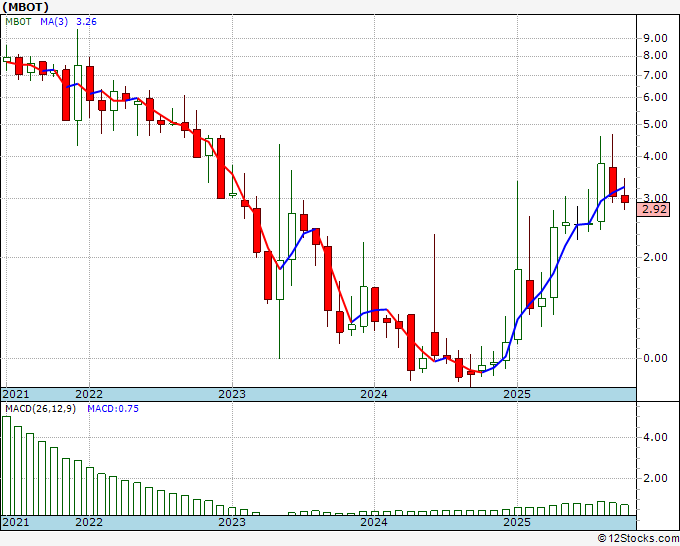Open the 12Stocks.com copyright link
Screen dimensions: 680x546
(638, 539)
